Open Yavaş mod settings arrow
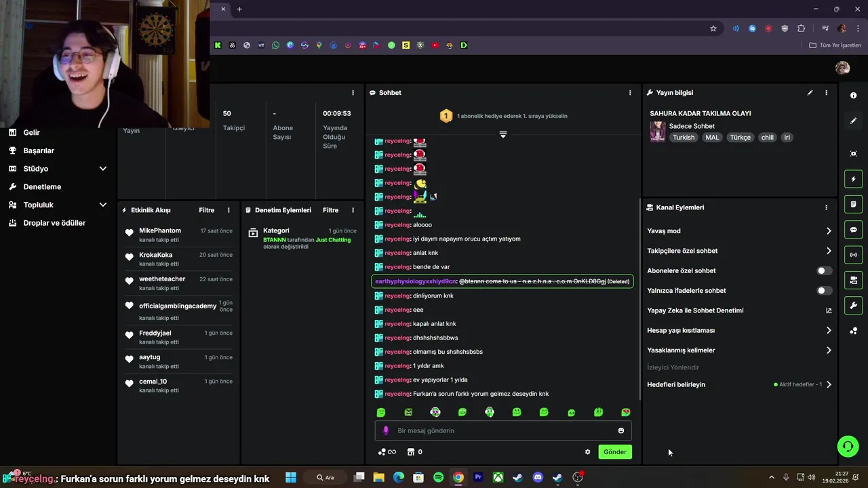 pos(829,231)
